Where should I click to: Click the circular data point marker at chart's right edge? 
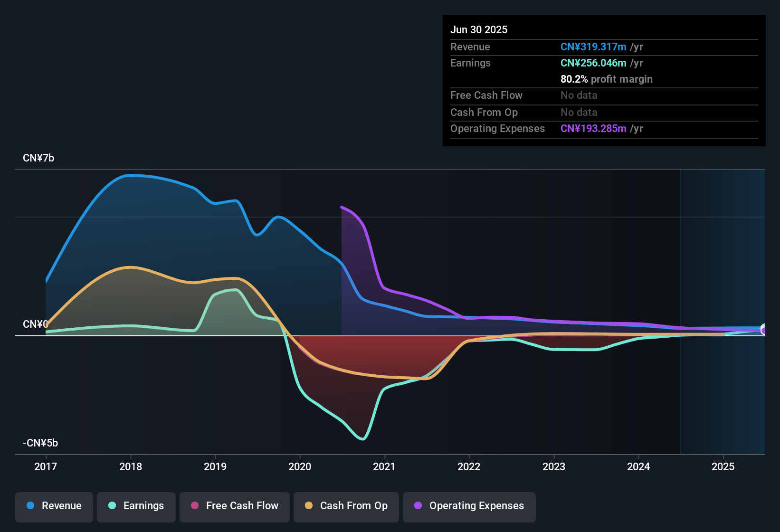763,330
